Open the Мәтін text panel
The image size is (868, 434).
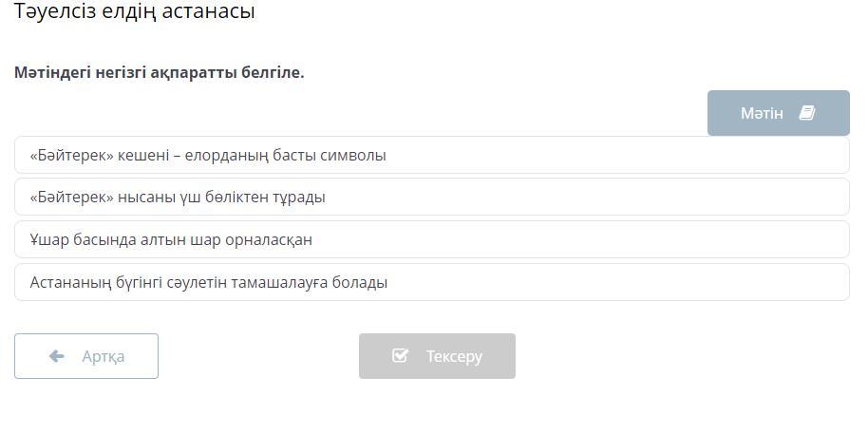[x=778, y=113]
